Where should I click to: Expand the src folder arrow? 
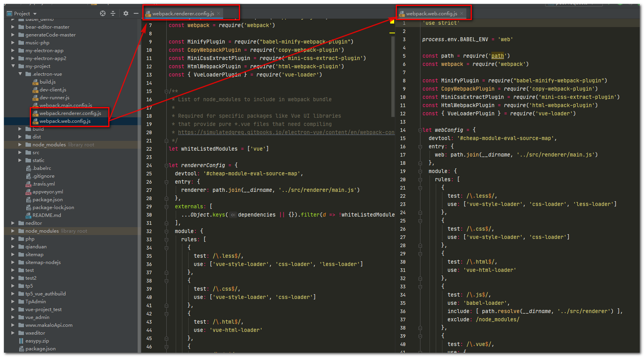[x=20, y=153]
